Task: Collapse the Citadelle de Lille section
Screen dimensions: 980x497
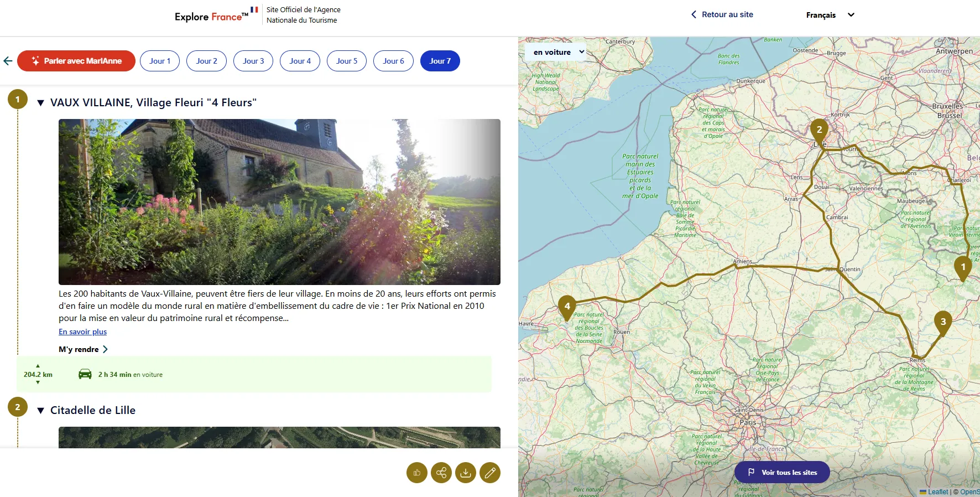Action: (x=40, y=411)
